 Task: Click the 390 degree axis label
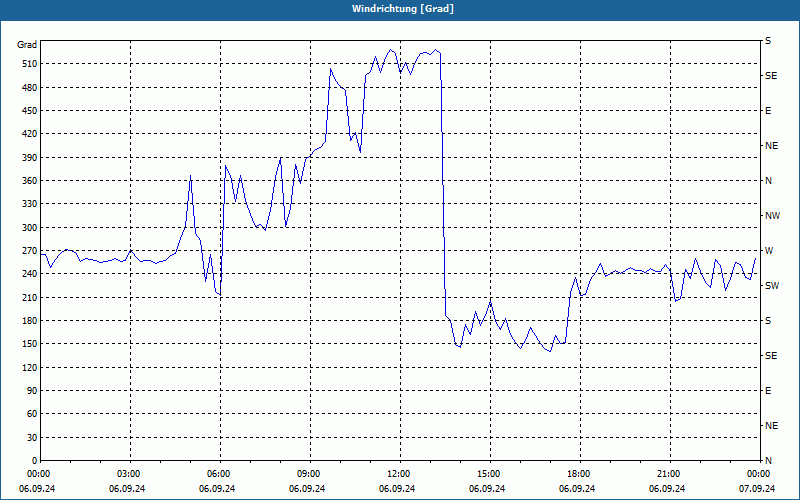tap(30, 158)
